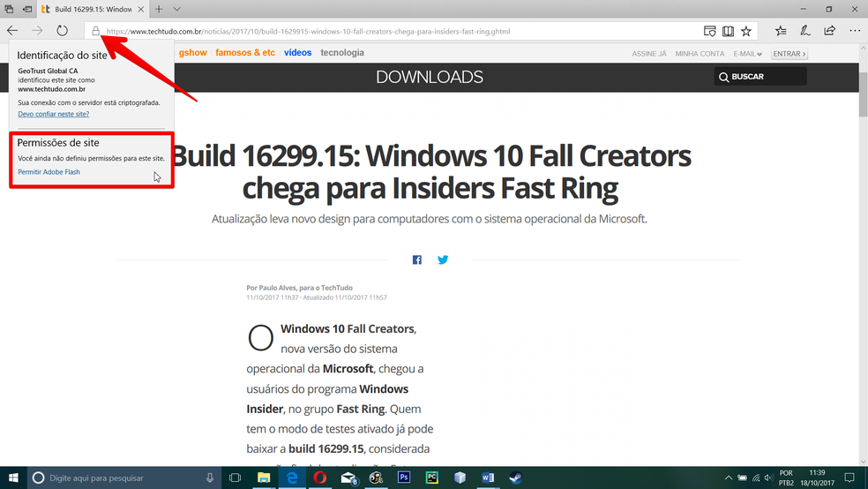Open famosos & etc navigation link
This screenshot has width=868, height=489.
(x=245, y=53)
